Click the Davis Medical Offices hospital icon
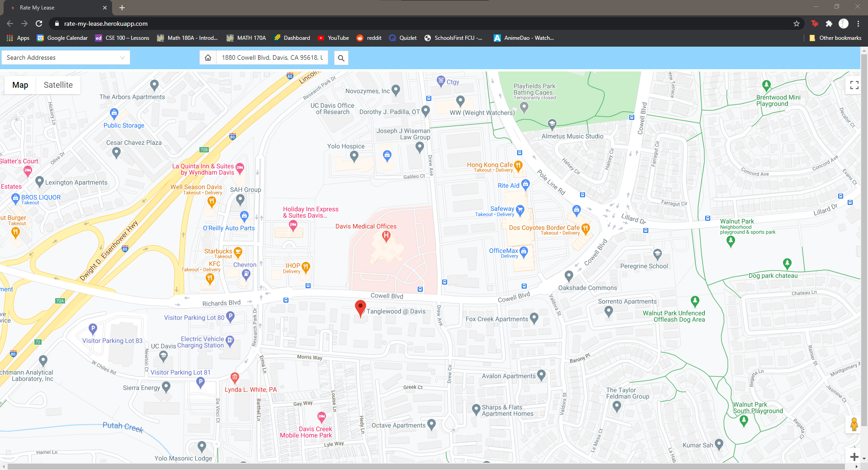 386,236
